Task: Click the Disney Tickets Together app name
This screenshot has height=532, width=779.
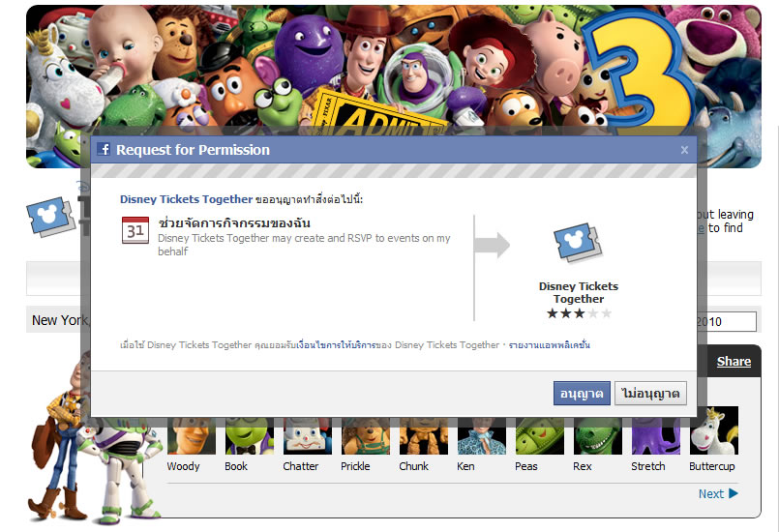Action: click(579, 292)
